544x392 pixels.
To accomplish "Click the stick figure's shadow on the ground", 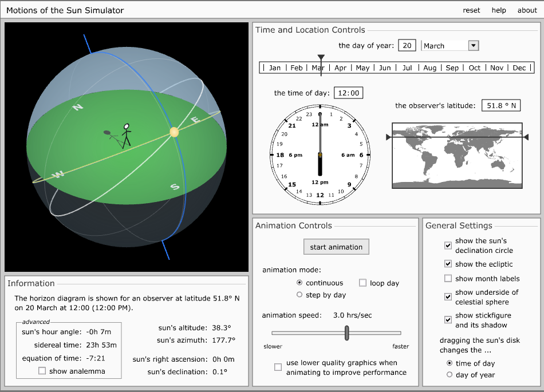I will (x=112, y=137).
